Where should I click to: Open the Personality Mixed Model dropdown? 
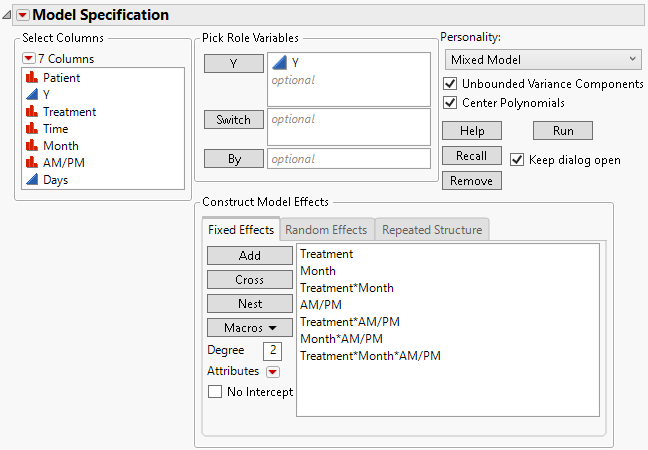coord(542,60)
